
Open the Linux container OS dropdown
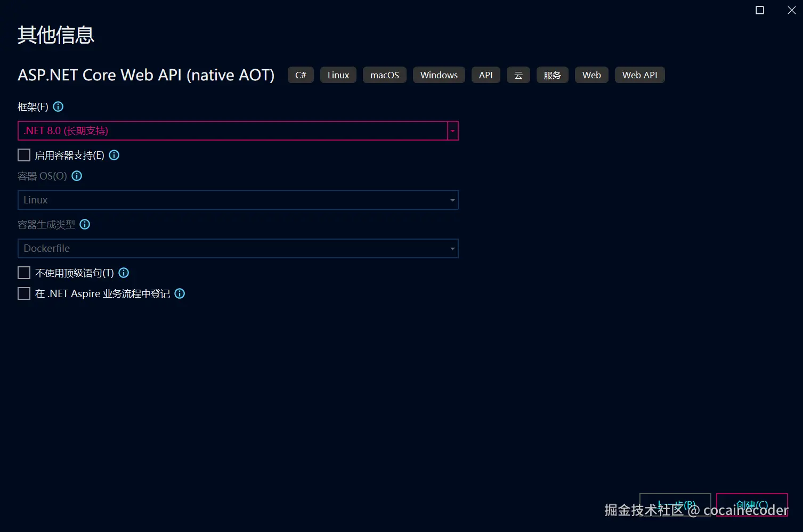click(238, 200)
